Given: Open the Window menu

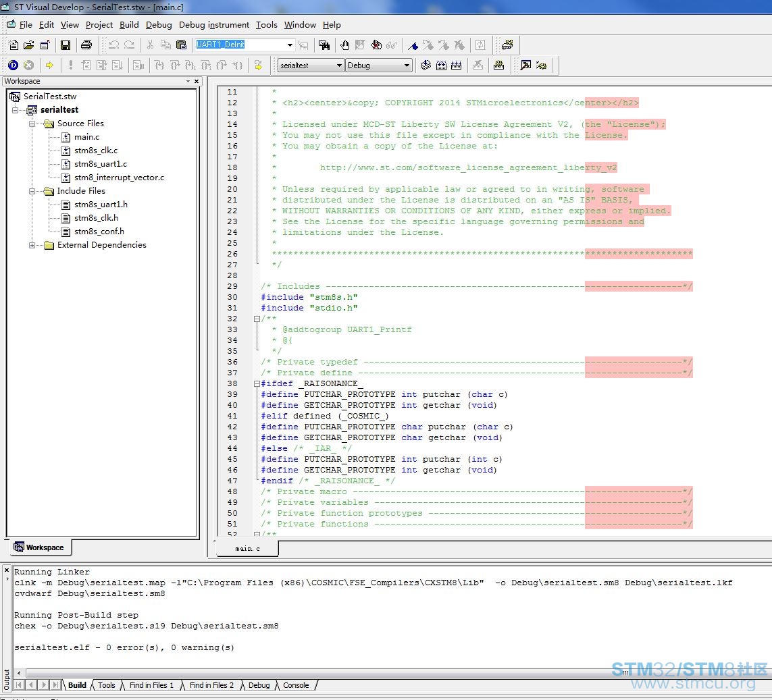Looking at the screenshot, I should (300, 24).
